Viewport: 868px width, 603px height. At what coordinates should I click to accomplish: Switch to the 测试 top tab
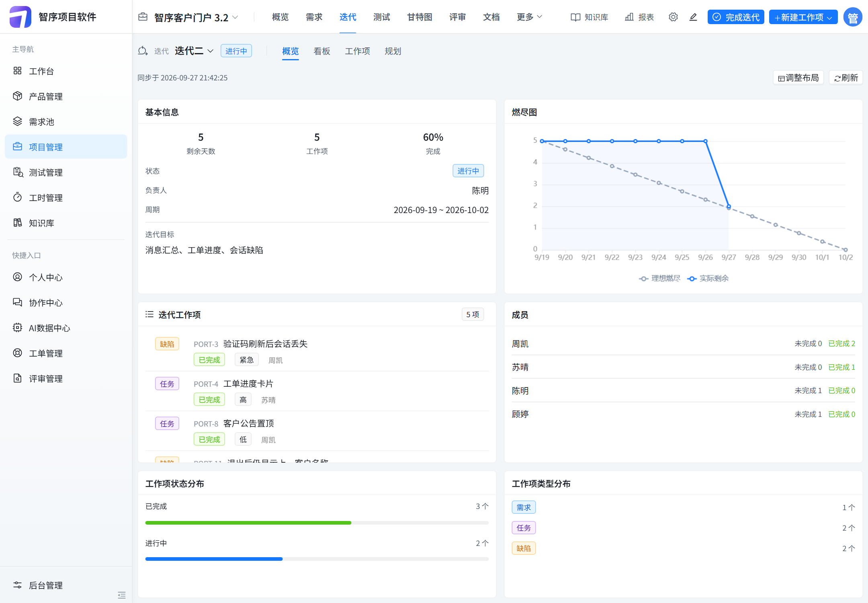(x=381, y=17)
